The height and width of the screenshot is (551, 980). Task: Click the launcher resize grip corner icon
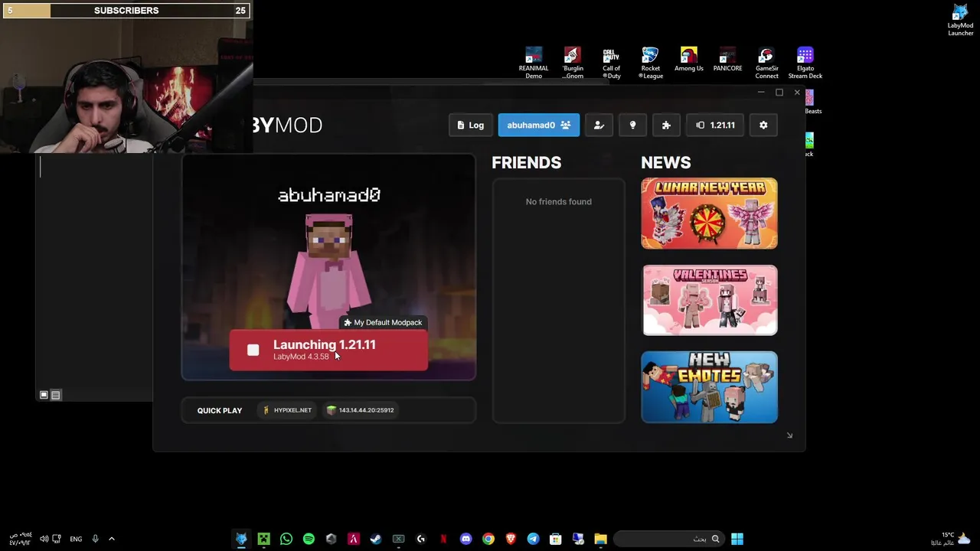coord(789,435)
